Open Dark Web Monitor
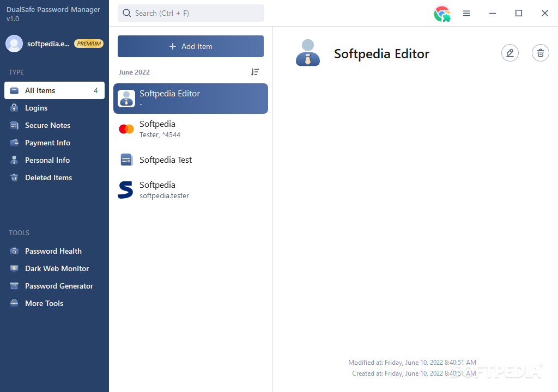This screenshot has width=558, height=392. click(x=54, y=268)
